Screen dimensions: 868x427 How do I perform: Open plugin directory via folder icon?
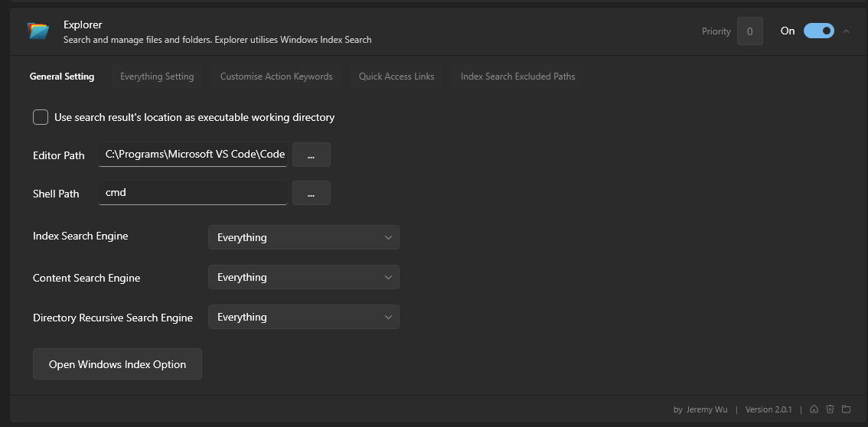click(x=846, y=409)
